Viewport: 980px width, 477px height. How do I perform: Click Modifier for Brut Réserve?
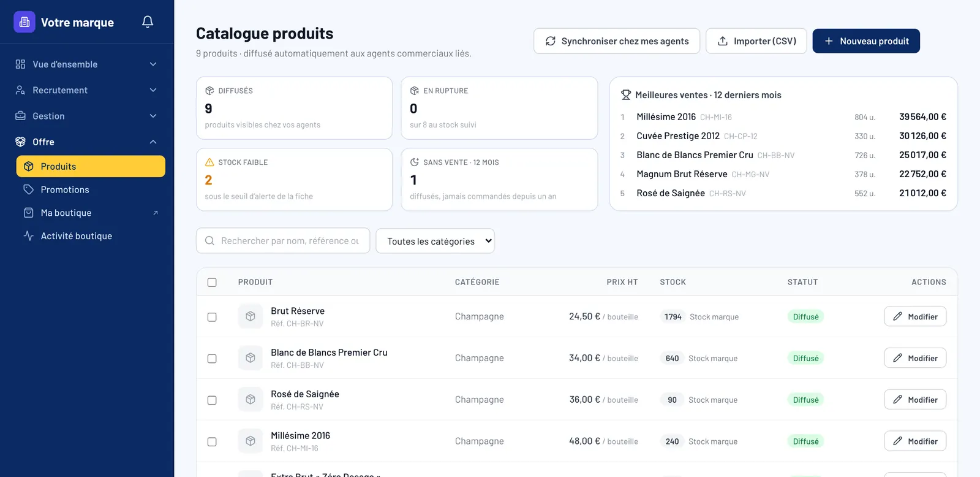pos(915,316)
